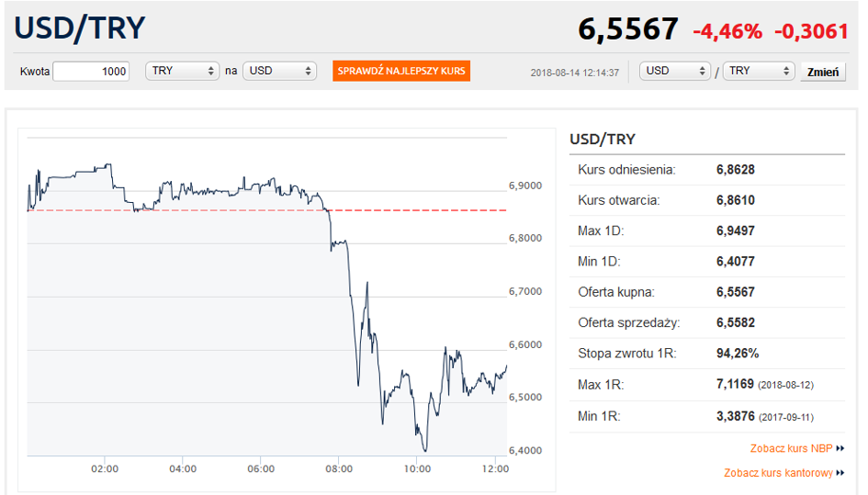The width and height of the screenshot is (868, 495).
Task: Click the Zmień button
Action: [x=823, y=72]
